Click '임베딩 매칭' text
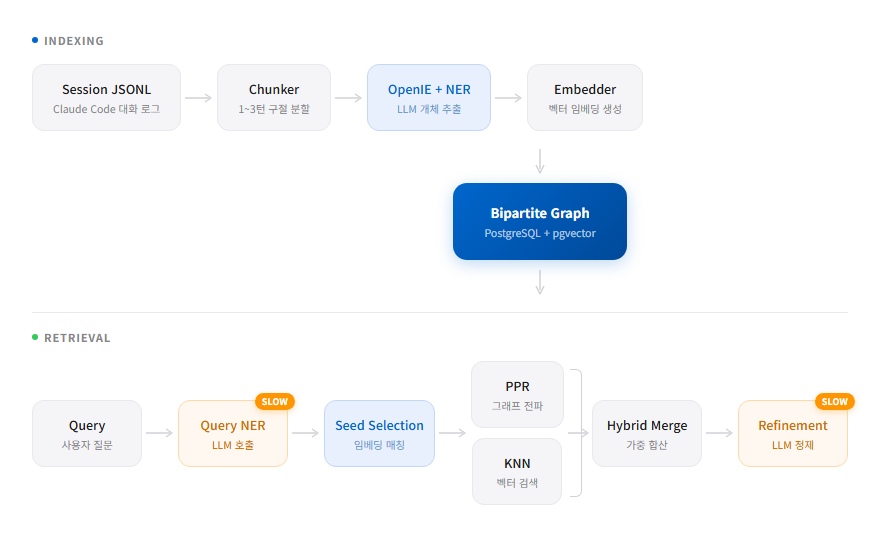880x535 pixels. click(379, 445)
